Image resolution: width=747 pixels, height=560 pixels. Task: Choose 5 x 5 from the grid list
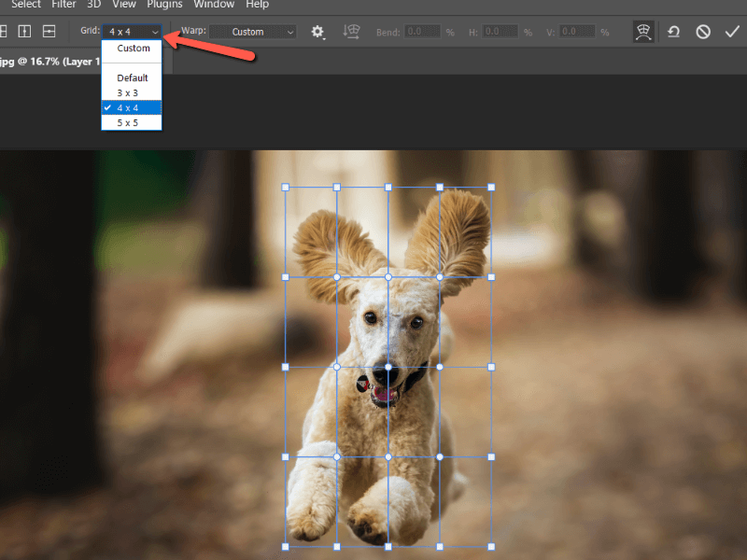132,122
